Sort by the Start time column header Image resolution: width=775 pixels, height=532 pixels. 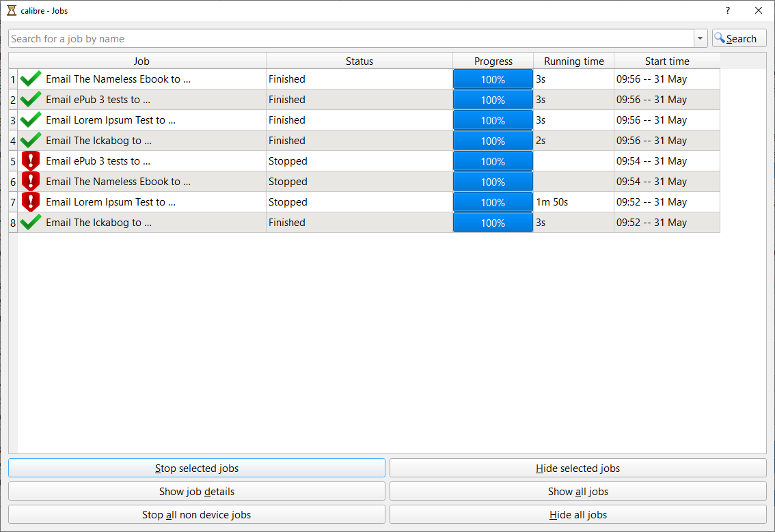[667, 61]
